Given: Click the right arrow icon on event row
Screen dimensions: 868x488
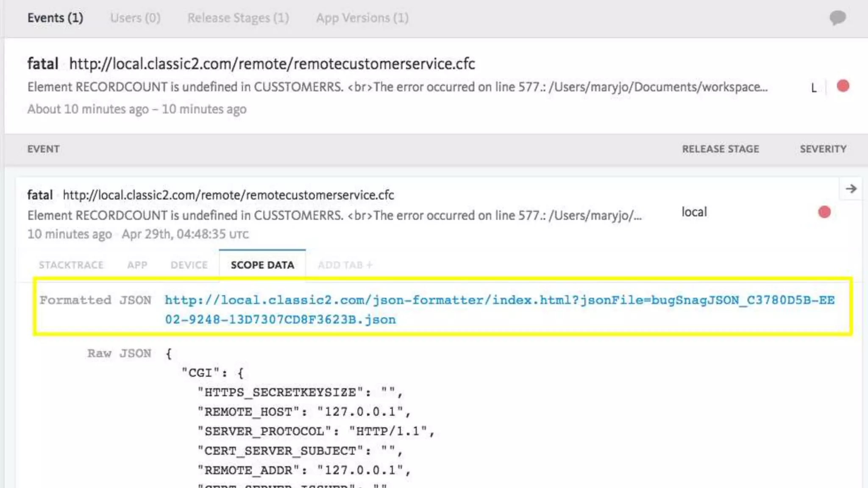Looking at the screenshot, I should (851, 189).
